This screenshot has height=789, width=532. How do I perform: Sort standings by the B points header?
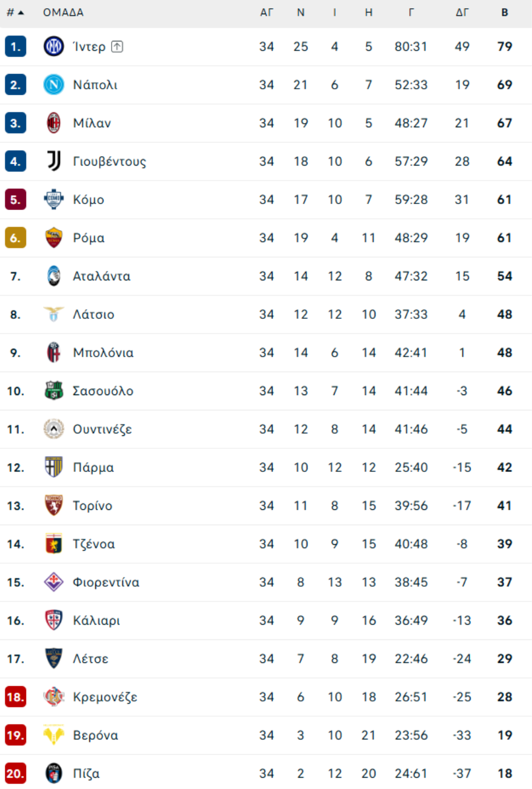(504, 12)
